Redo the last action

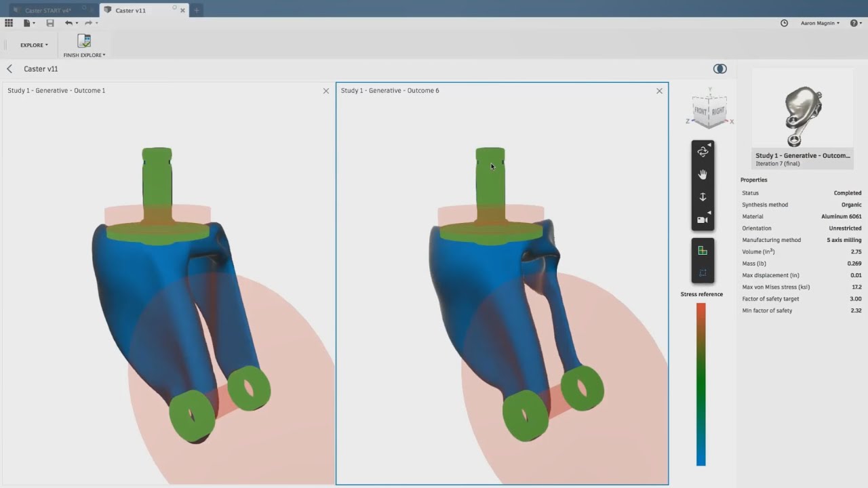(88, 23)
